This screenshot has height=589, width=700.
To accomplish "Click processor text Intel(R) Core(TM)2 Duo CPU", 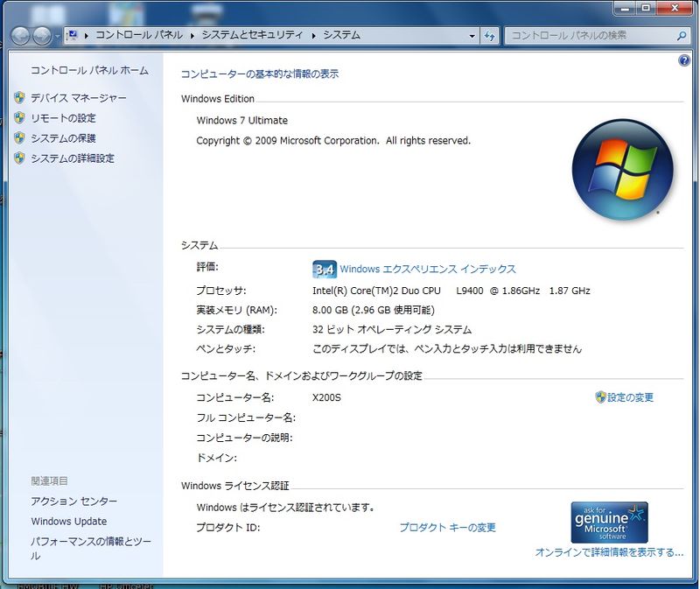I will [376, 291].
